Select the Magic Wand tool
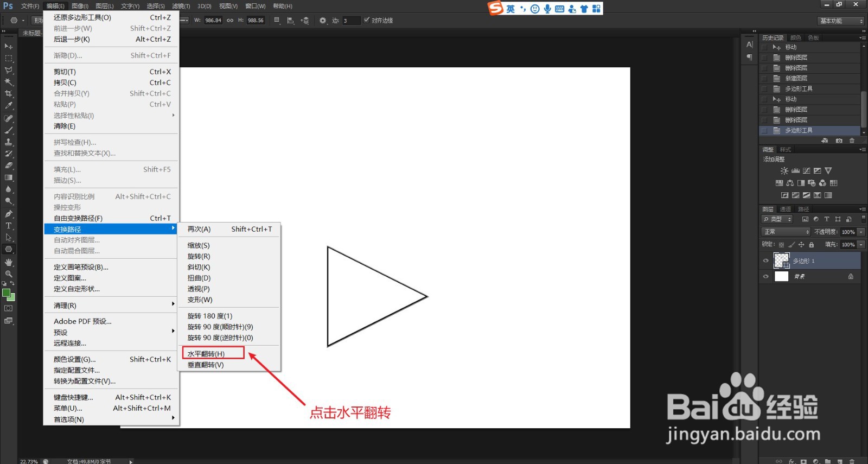The height and width of the screenshot is (464, 868). 9,82
